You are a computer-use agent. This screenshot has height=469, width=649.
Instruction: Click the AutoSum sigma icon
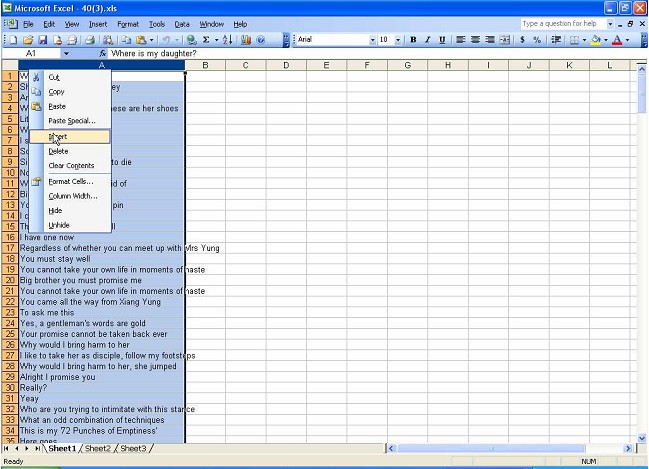[206, 40]
